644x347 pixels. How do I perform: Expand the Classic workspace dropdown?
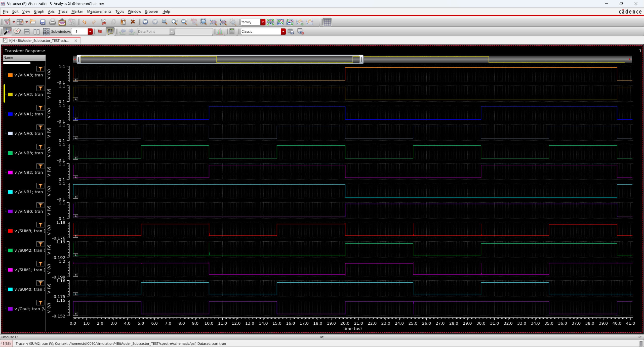click(x=283, y=31)
